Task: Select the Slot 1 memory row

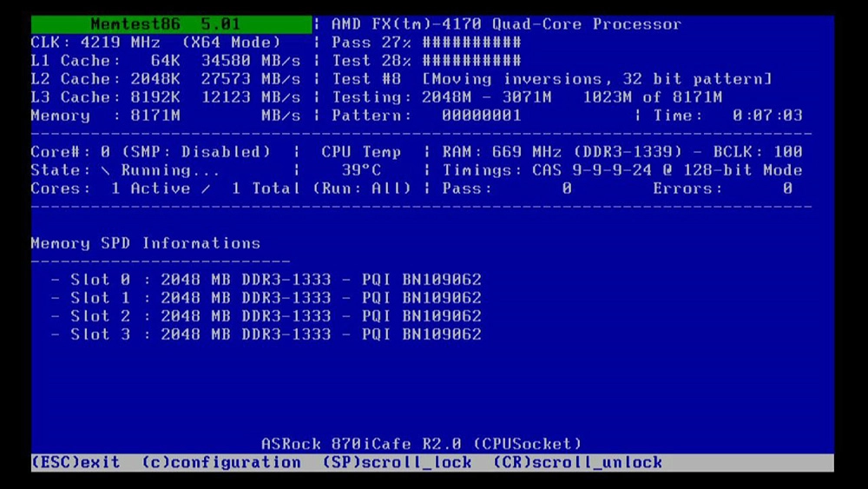Action: click(266, 298)
